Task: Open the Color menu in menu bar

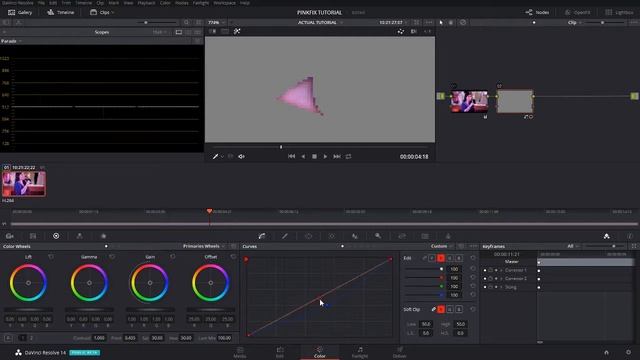Action: 165,3
